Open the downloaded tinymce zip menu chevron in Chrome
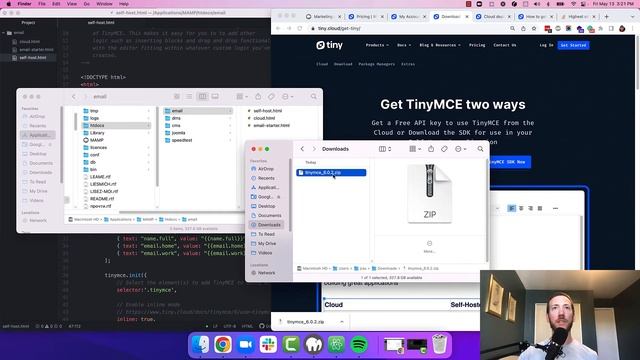The height and width of the screenshot is (360, 640). point(342,322)
